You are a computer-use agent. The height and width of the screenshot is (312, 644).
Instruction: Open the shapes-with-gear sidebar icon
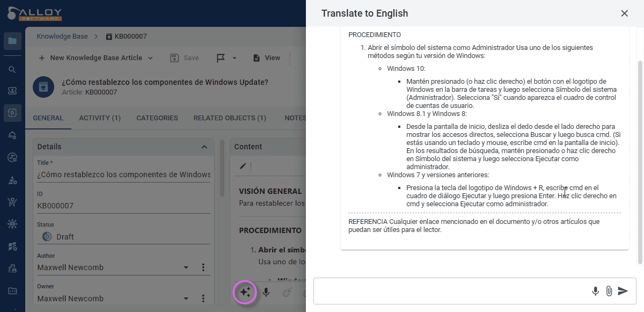coord(12,180)
